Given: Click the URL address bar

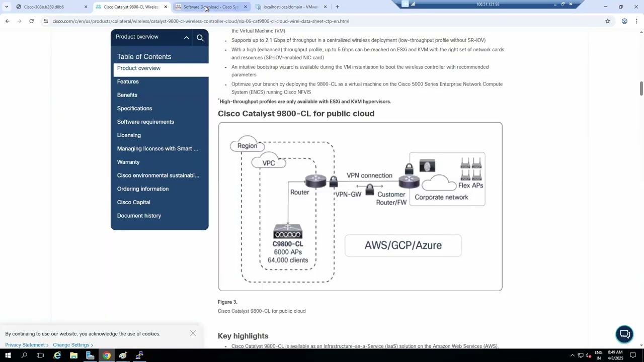Looking at the screenshot, I should (x=322, y=21).
